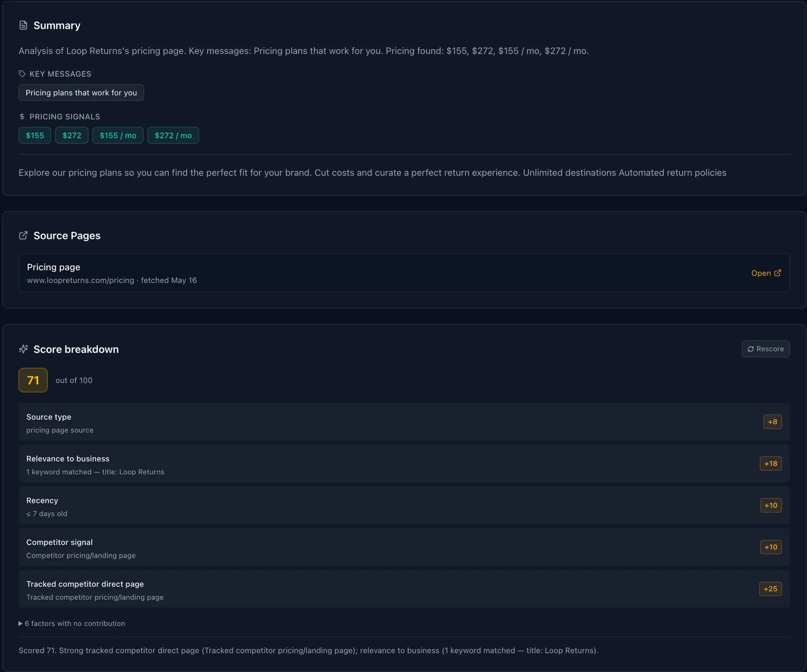The width and height of the screenshot is (807, 672).
Task: Select the Tracked competitor direct page row
Action: tap(404, 589)
